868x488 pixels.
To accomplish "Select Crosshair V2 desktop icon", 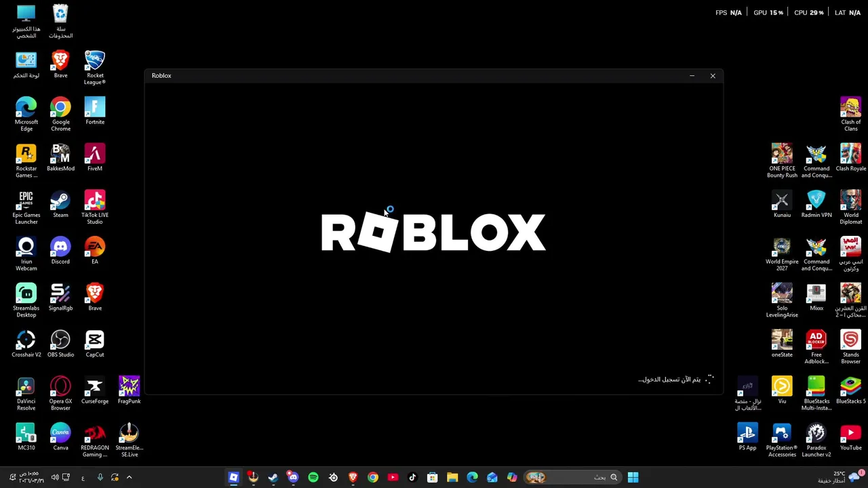I will 26,344.
